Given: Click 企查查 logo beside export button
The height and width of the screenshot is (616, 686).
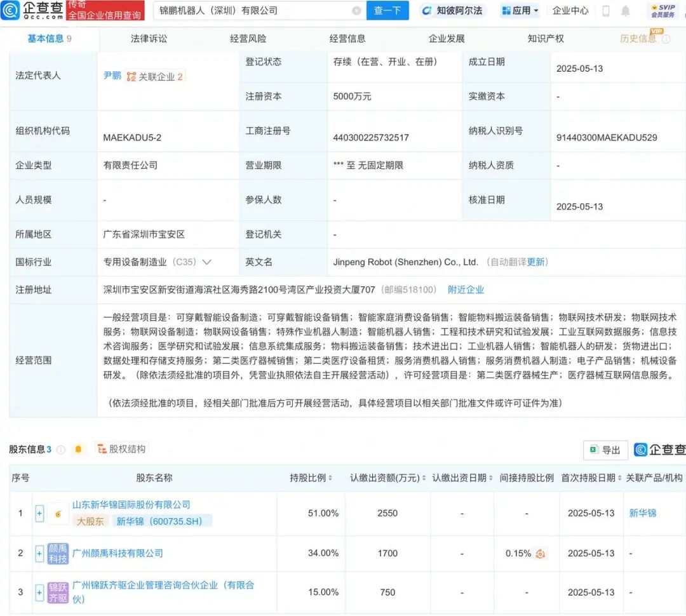Looking at the screenshot, I should 660,450.
